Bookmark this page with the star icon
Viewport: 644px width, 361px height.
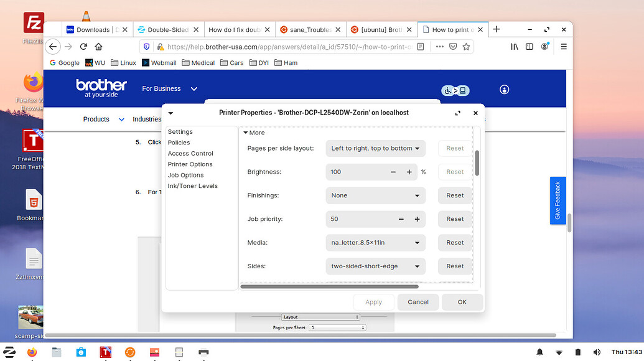[466, 47]
